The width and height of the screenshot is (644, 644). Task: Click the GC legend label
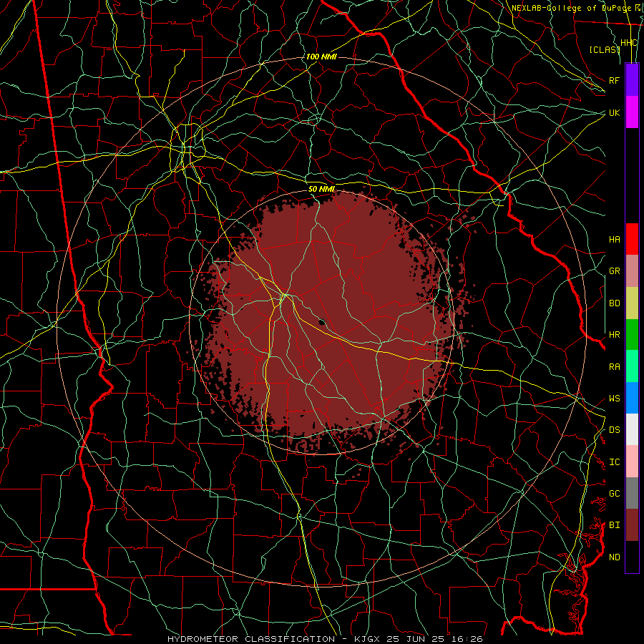click(x=615, y=494)
